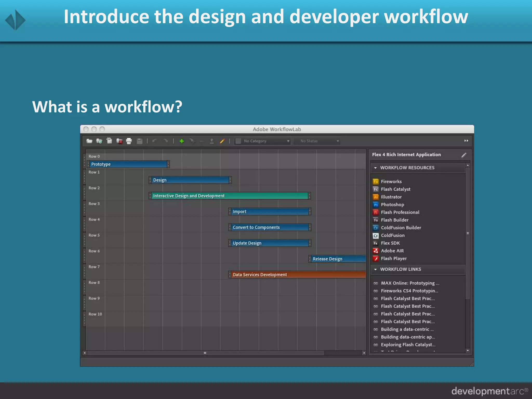This screenshot has width=532, height=399.
Task: Select the Data Services Development bar
Action: click(x=297, y=275)
